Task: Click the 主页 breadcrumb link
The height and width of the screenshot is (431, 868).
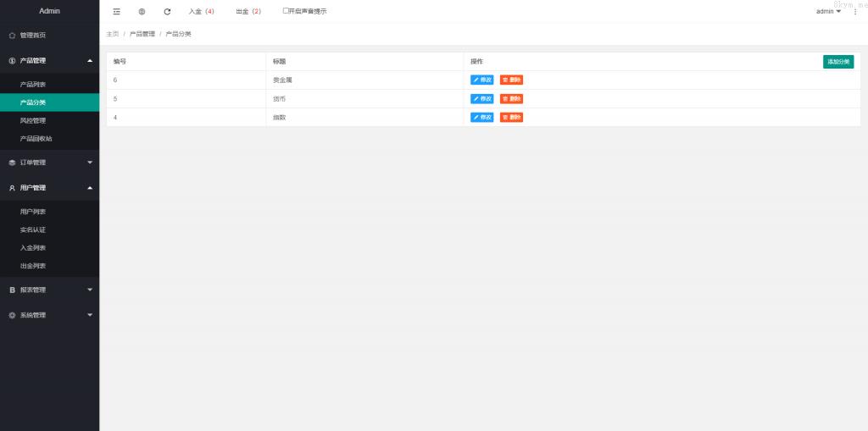Action: (x=113, y=34)
